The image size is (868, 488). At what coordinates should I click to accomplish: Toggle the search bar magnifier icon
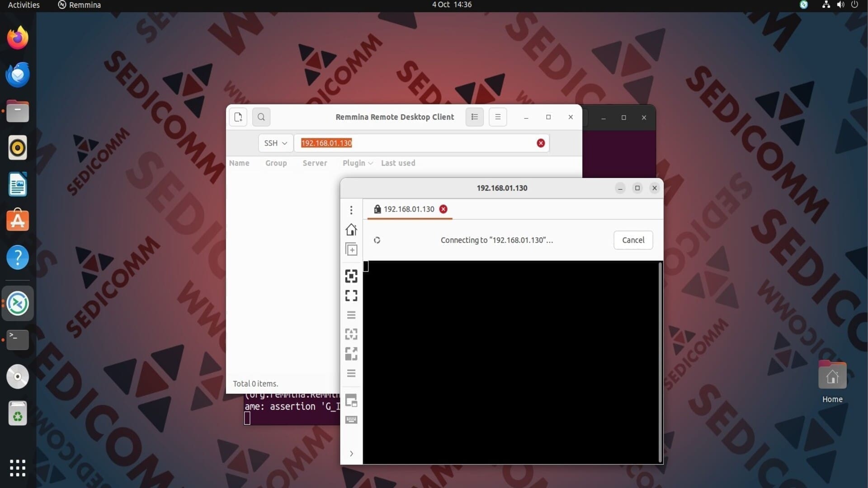pyautogui.click(x=261, y=117)
